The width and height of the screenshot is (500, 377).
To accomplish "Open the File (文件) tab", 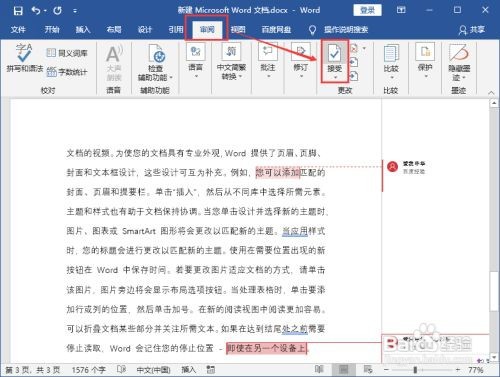I will [18, 30].
